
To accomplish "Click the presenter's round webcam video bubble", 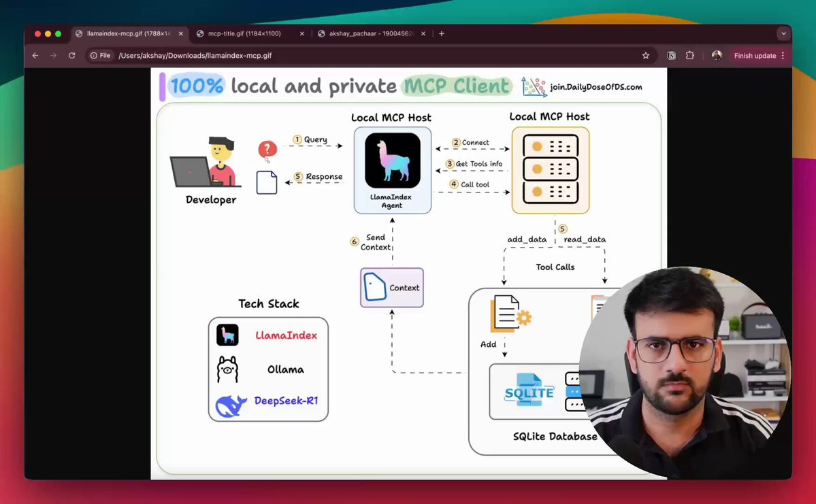I will click(685, 373).
